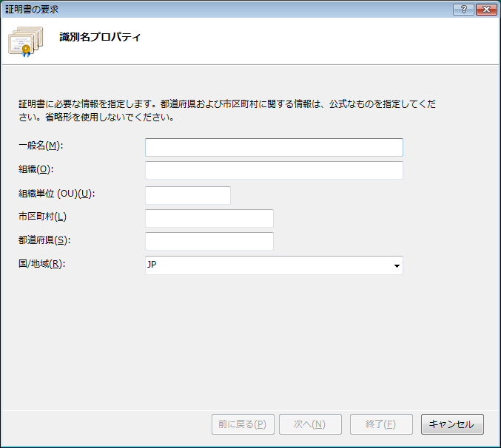
Task: Click the 次へ button
Action: pos(309,424)
